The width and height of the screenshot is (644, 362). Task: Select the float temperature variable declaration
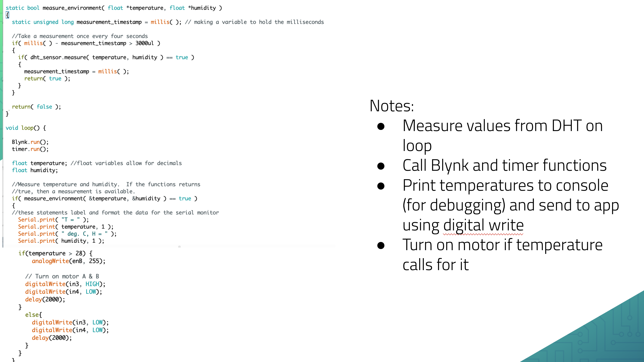[x=39, y=163]
